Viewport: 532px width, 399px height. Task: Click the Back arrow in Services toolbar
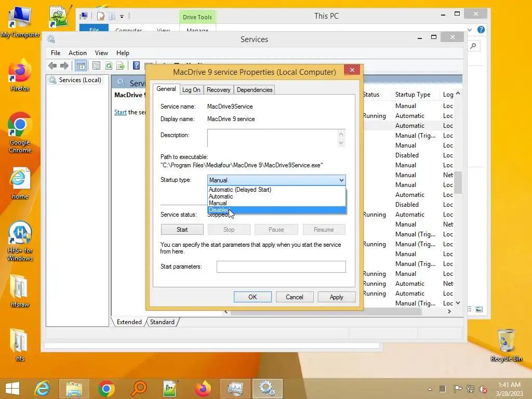[52, 65]
